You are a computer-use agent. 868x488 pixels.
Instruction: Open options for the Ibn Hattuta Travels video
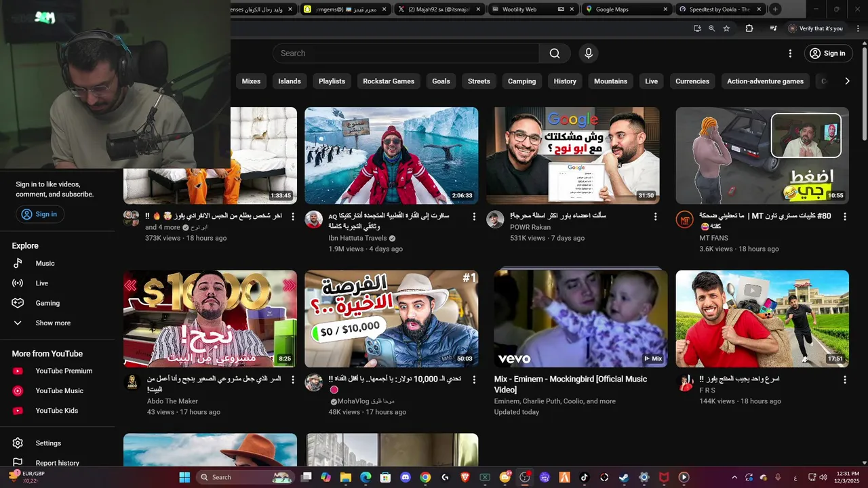[474, 216]
